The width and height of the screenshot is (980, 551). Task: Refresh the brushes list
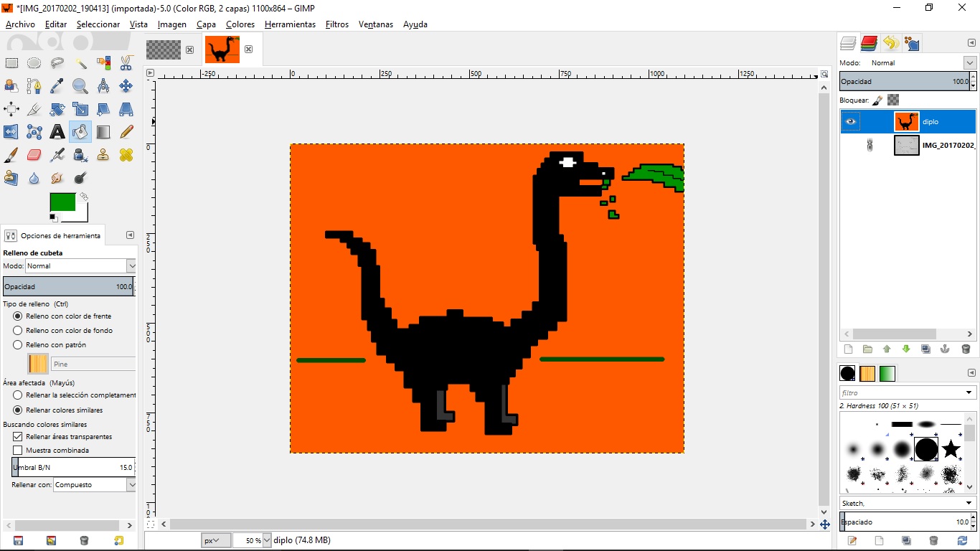(x=962, y=540)
